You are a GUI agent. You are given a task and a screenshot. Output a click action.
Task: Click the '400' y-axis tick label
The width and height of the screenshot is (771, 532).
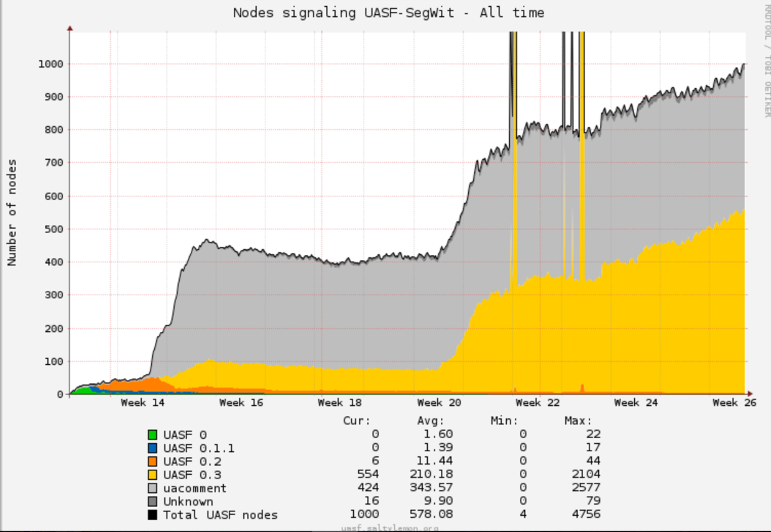point(53,262)
